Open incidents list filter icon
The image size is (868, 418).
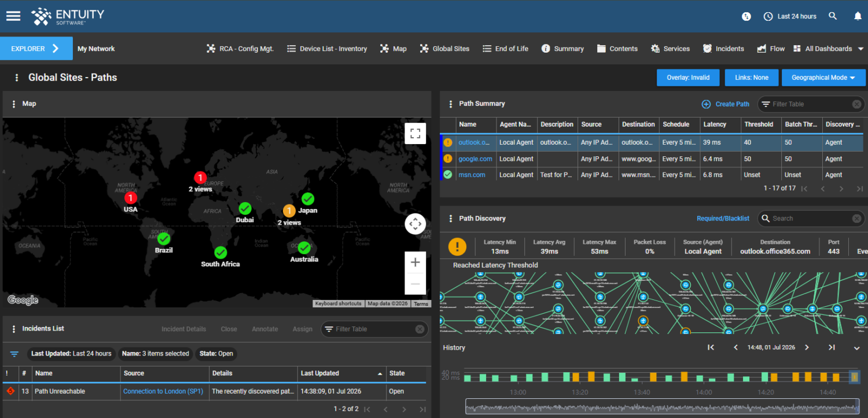(14, 354)
